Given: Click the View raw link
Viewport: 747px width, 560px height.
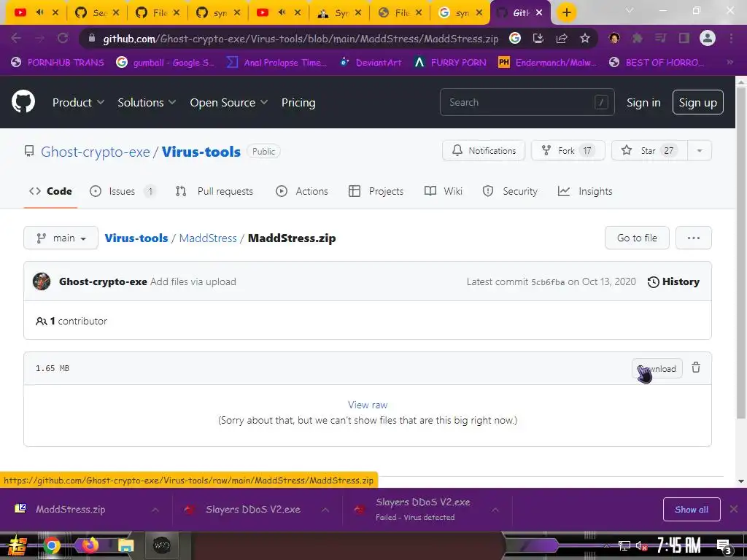Looking at the screenshot, I should click(x=368, y=405).
